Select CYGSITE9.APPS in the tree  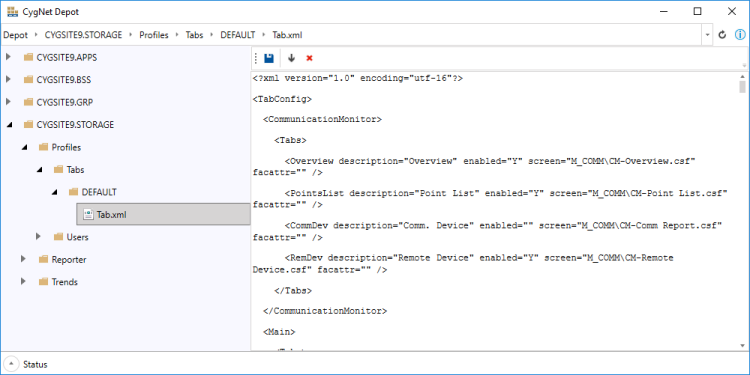click(x=67, y=57)
